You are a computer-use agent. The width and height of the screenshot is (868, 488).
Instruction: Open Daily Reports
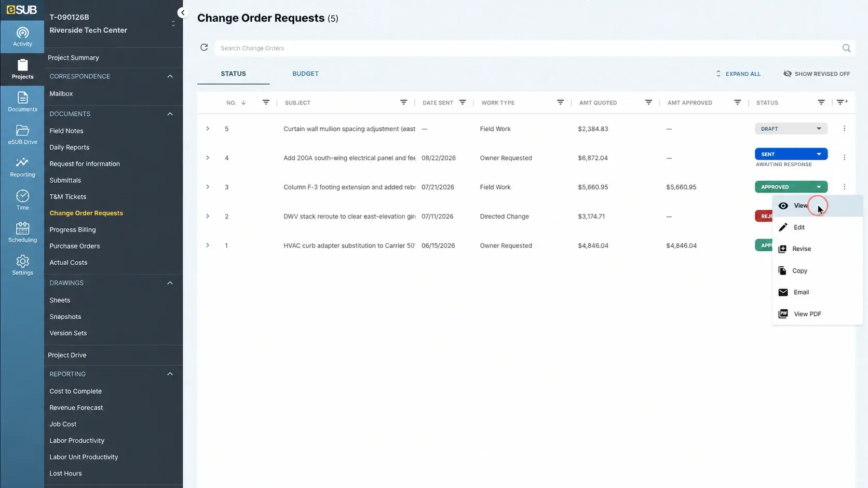(x=69, y=147)
